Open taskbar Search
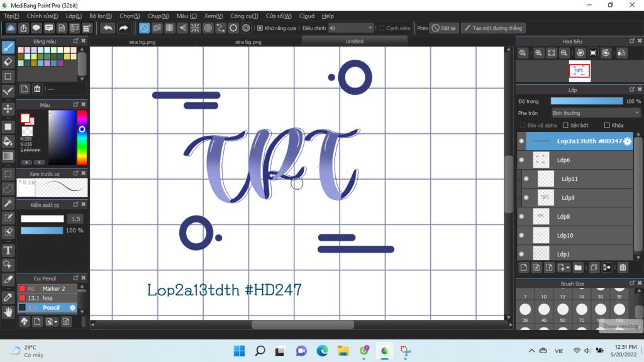This screenshot has height=362, width=644. [260, 351]
